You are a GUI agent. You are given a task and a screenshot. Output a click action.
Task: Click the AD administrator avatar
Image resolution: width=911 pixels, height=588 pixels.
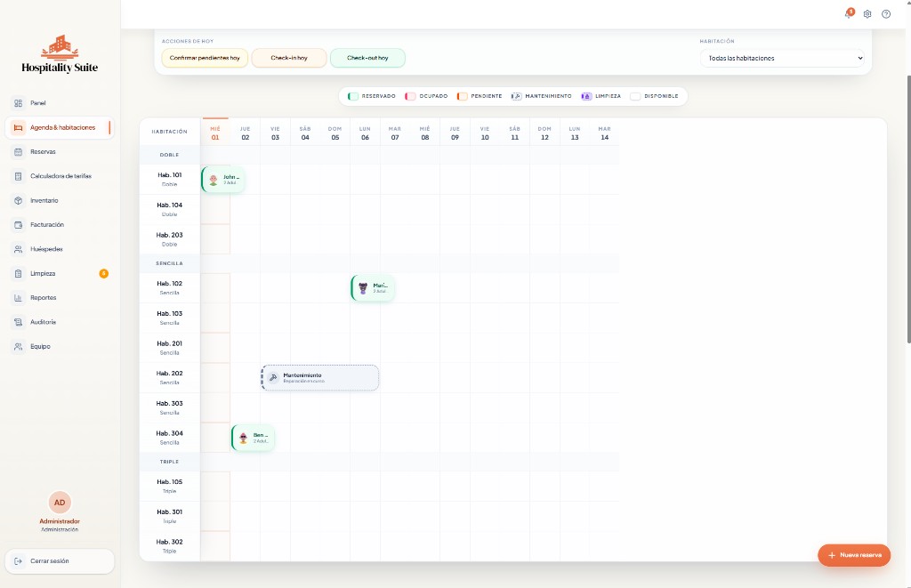point(60,503)
